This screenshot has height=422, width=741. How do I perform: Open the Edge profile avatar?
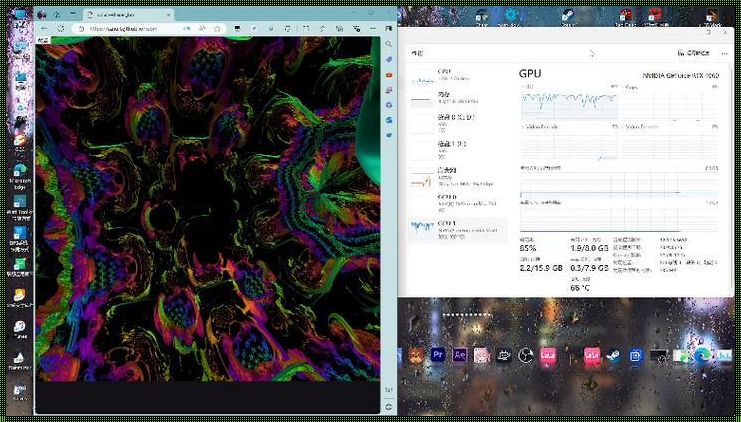[x=42, y=14]
